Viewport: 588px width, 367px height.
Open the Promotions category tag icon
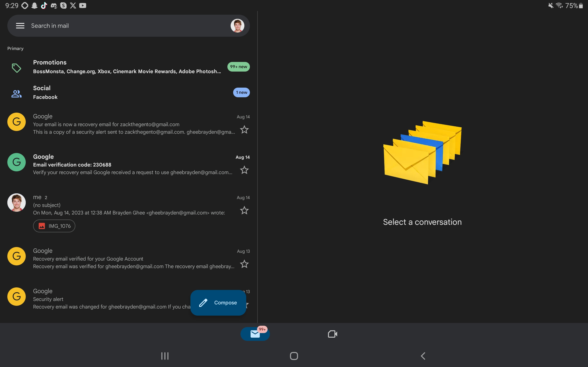[16, 68]
